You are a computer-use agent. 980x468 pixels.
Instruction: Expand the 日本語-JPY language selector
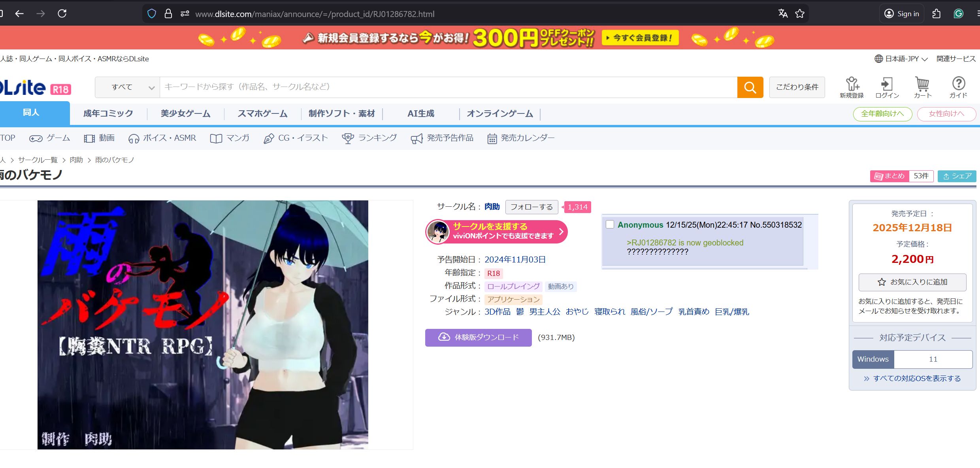point(901,59)
